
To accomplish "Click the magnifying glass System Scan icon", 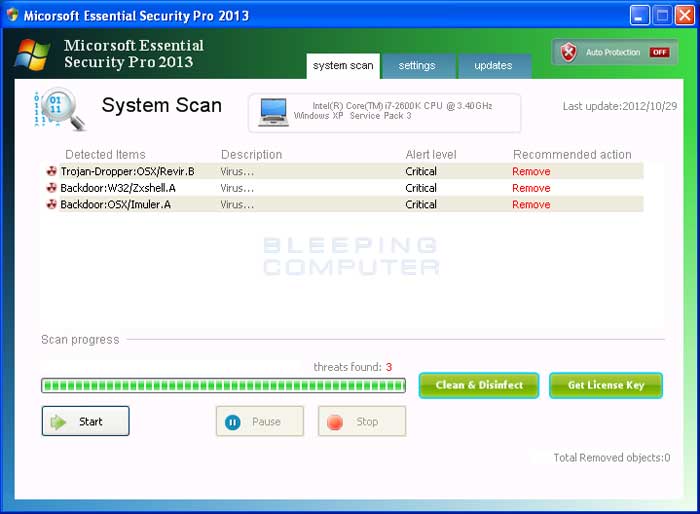I will tap(60, 109).
